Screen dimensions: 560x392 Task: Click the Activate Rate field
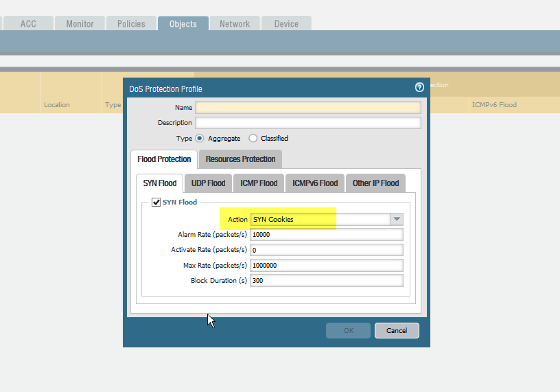click(326, 250)
